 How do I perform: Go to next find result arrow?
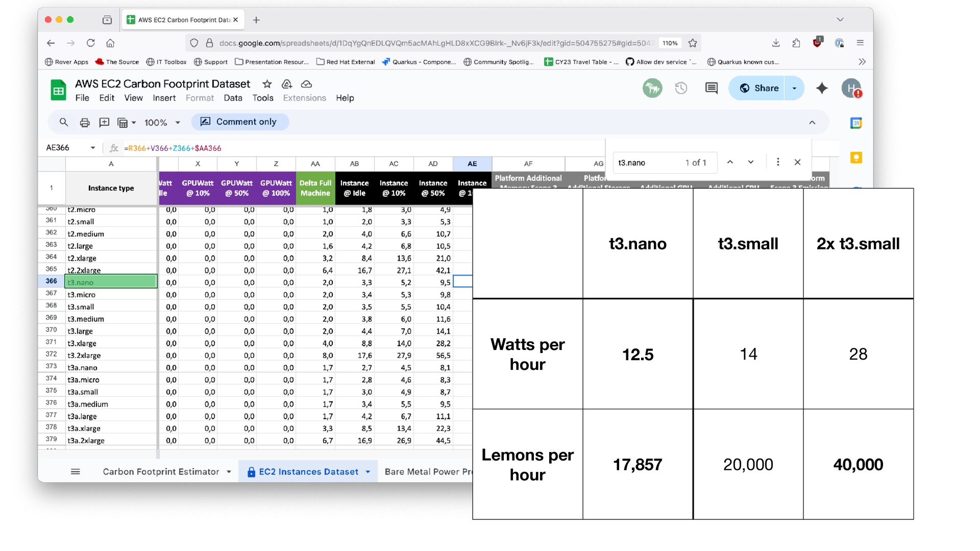[x=751, y=162]
